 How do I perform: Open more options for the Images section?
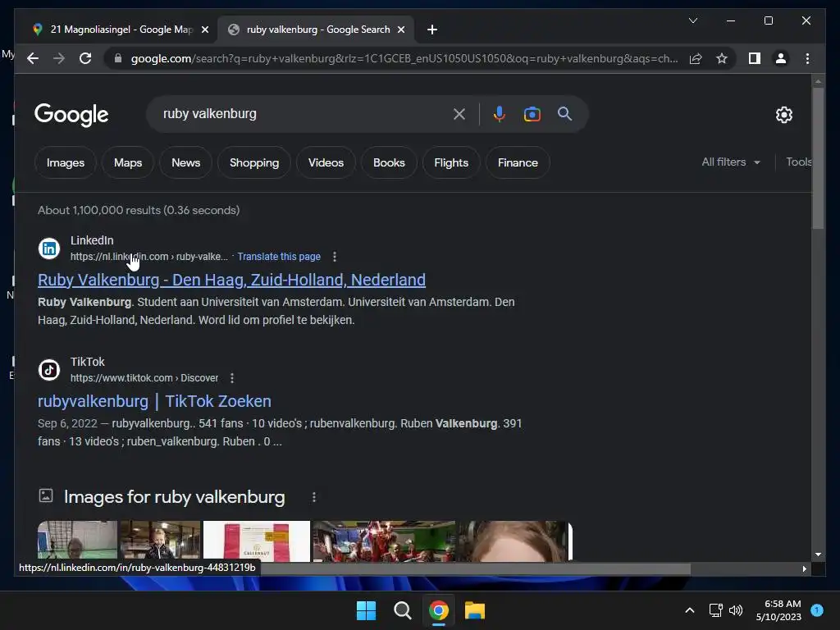pos(314,498)
